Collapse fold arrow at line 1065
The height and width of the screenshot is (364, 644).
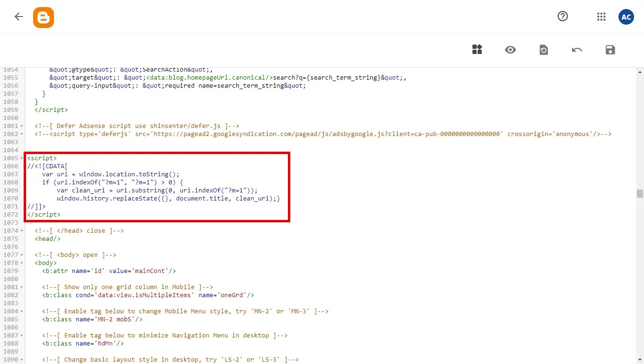(22, 158)
